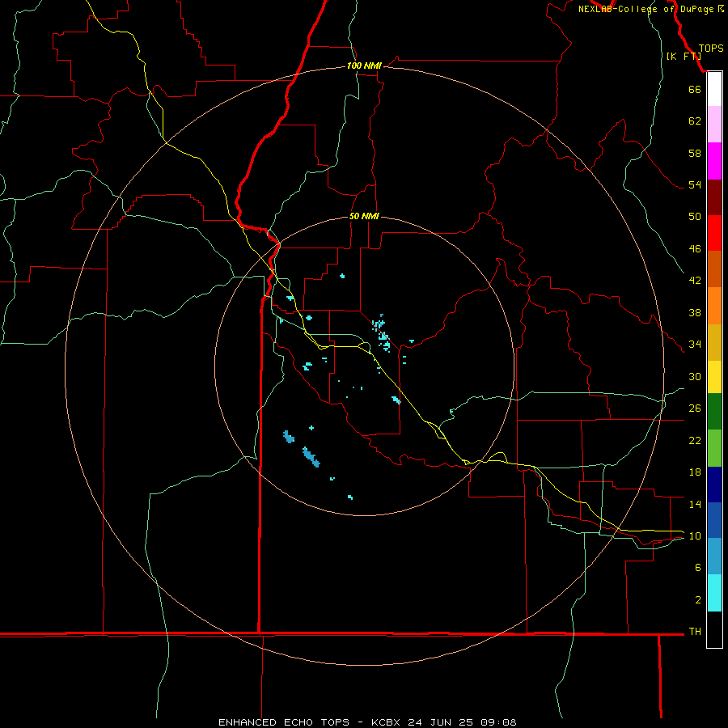Click the white swatch in the tops legend

coord(714,89)
